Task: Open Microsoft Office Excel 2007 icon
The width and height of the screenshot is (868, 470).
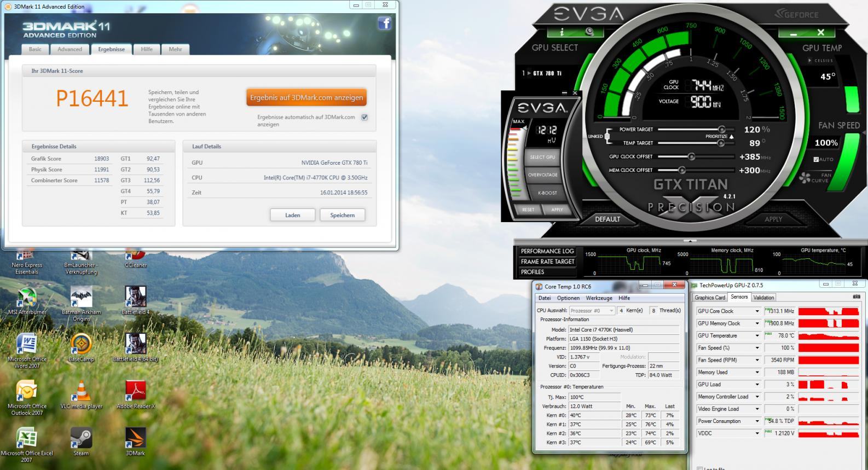Action: tap(27, 445)
